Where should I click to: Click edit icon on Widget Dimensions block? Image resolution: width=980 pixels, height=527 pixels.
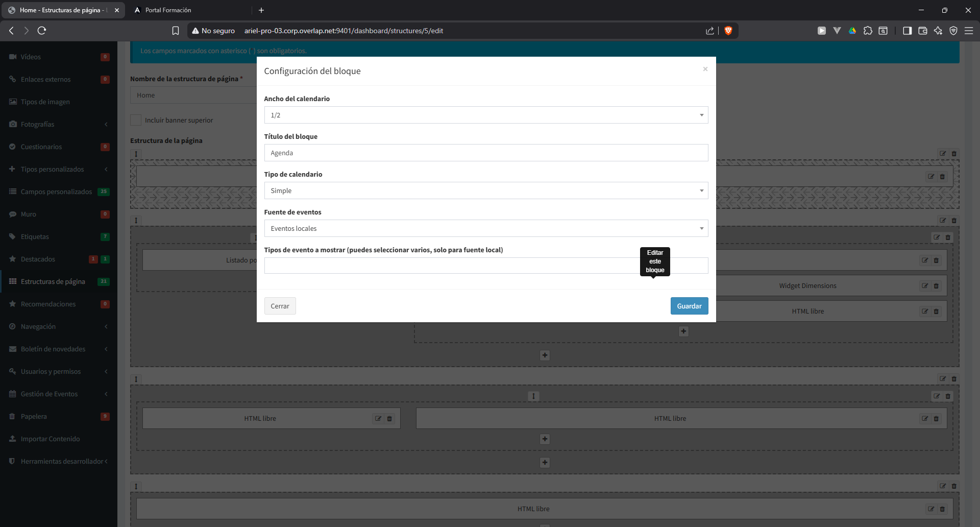point(925,286)
